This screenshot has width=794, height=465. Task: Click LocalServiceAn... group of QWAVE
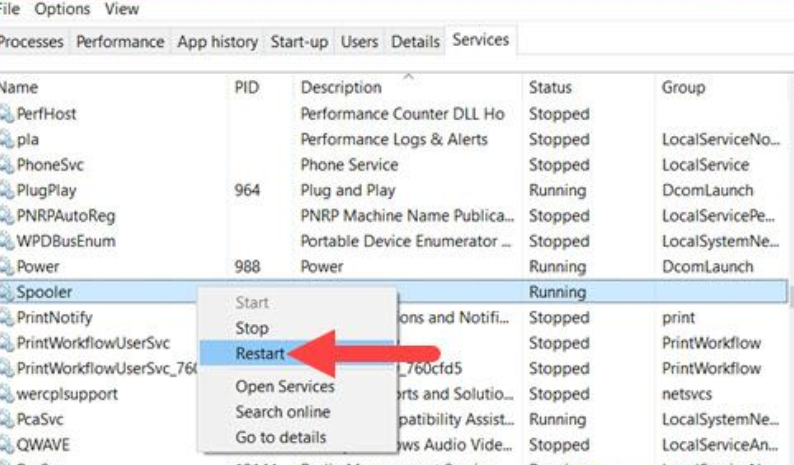(x=720, y=445)
